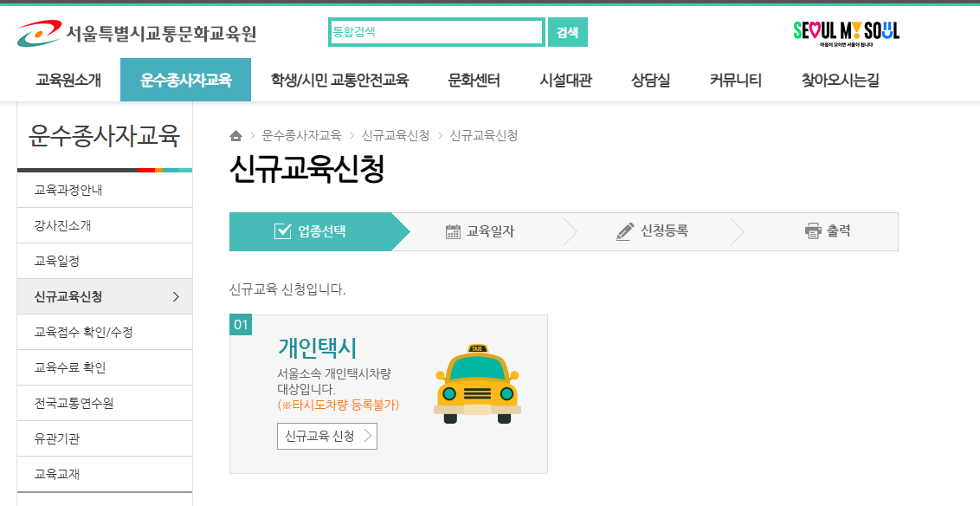980x506 pixels.
Task: Click the pencil icon on 신청등록 step
Action: [625, 230]
